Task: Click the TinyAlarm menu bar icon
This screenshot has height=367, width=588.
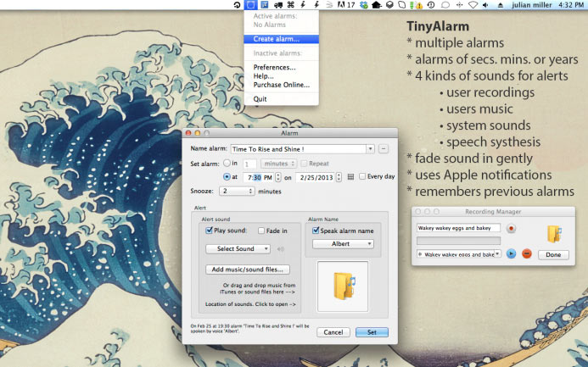Action: tap(250, 5)
